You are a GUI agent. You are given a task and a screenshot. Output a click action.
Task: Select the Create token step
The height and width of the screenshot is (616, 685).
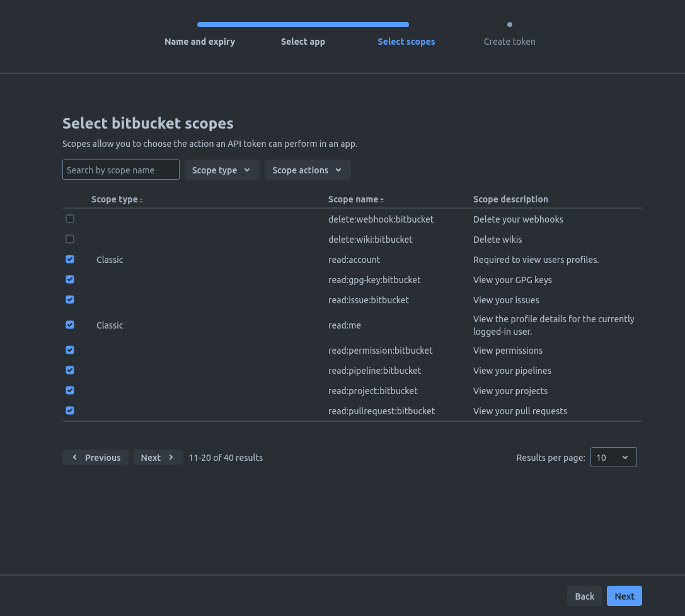(509, 42)
